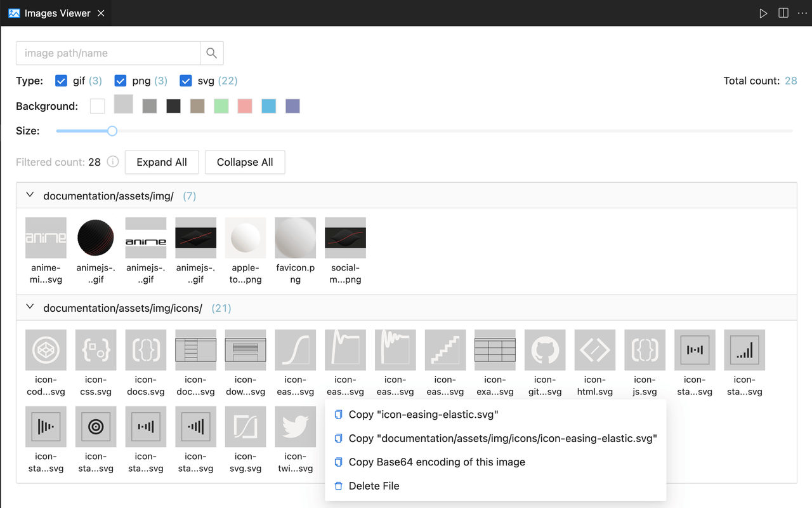Choose Copy Base64 encoding of this image

click(436, 462)
